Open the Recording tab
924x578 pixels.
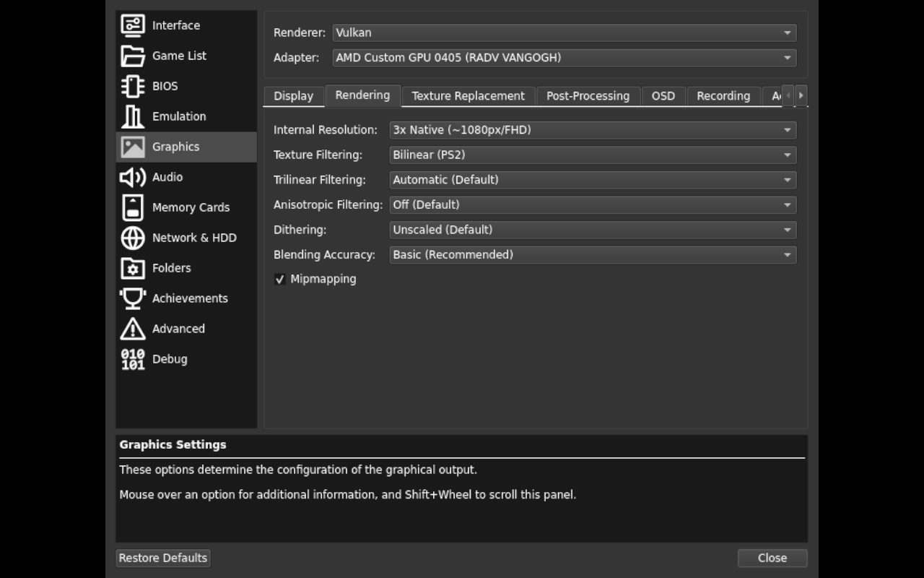pyautogui.click(x=723, y=96)
